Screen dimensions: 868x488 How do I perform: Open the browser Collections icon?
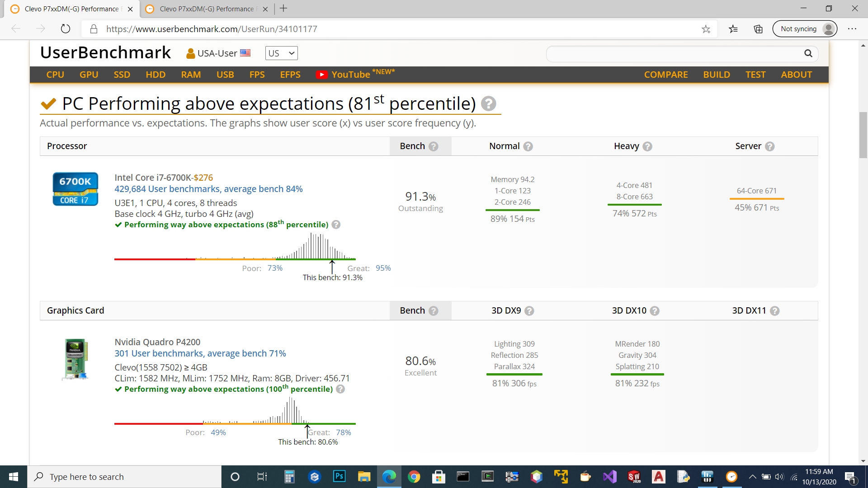(x=758, y=29)
